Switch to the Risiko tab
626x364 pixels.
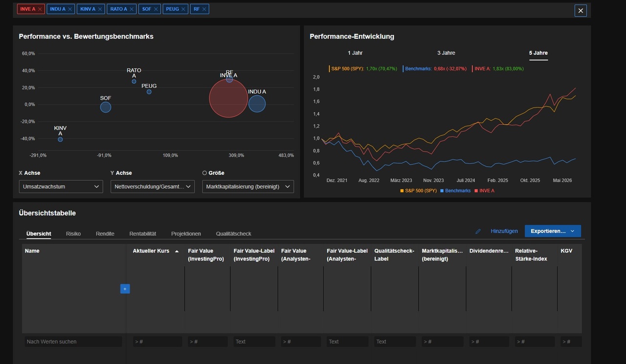click(73, 234)
